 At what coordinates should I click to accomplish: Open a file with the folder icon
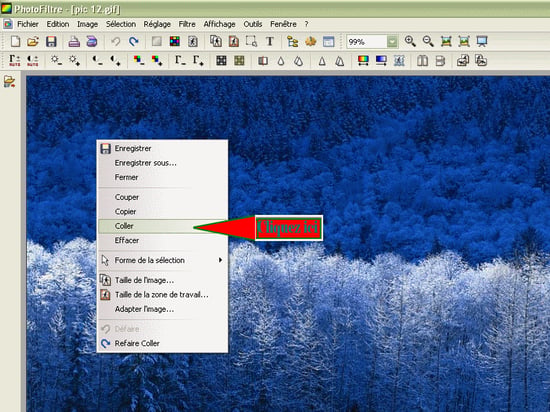point(33,41)
